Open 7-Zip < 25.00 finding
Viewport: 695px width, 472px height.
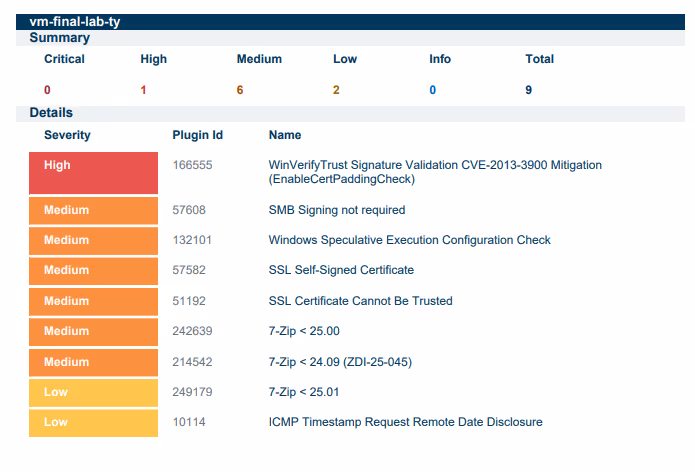pos(304,332)
